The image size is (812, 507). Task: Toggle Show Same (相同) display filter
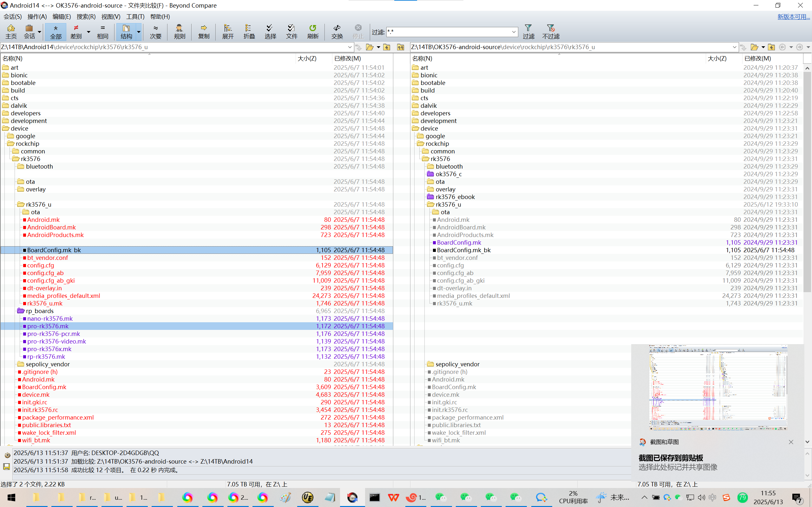pos(103,31)
